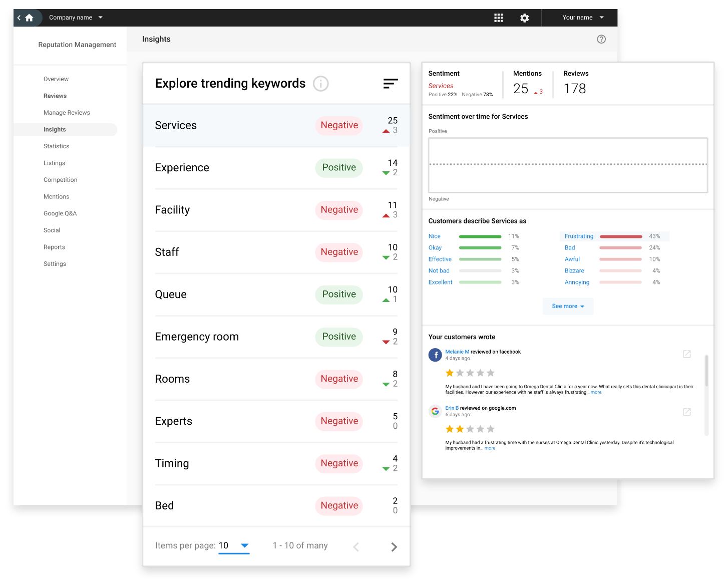Screen dimensions: 728x585
Task: Open Melanie M's review via external link icon
Action: coord(686,354)
